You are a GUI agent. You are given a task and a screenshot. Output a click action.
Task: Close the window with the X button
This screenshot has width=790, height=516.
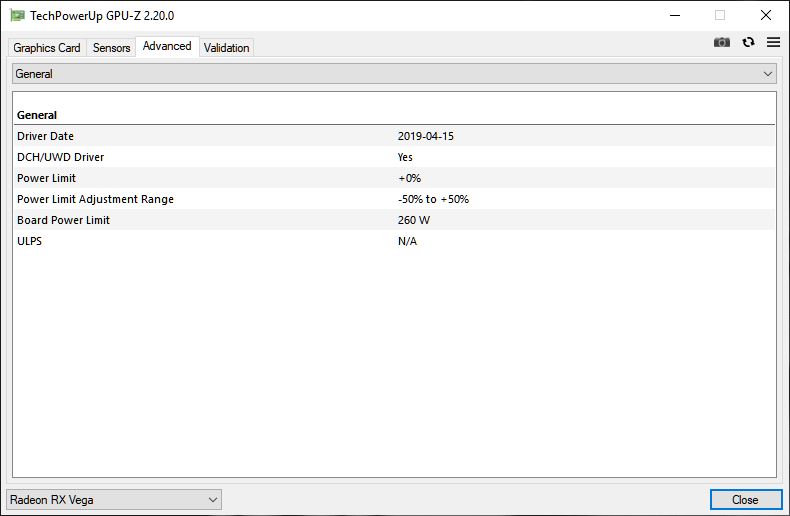coord(766,16)
